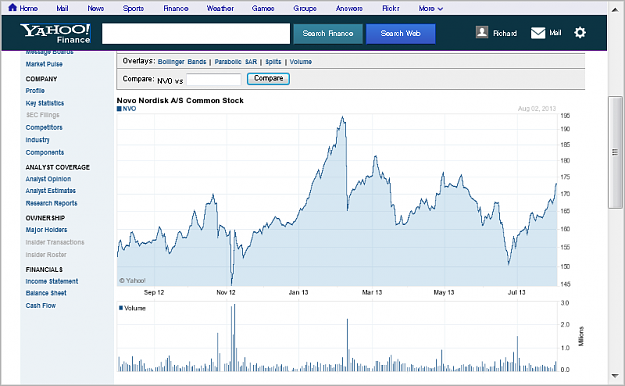Open Key Statistics link

[x=45, y=103]
